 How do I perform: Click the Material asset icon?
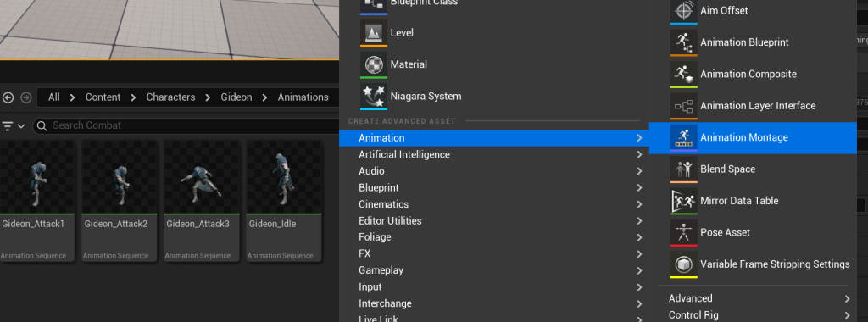pyautogui.click(x=374, y=64)
